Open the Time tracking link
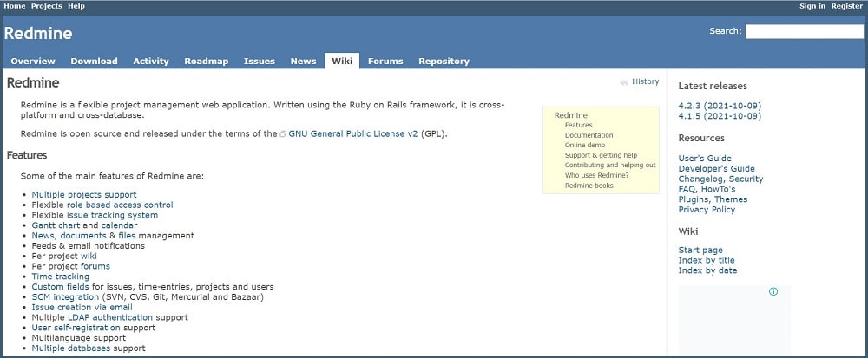Image resolution: width=868 pixels, height=358 pixels. point(61,277)
